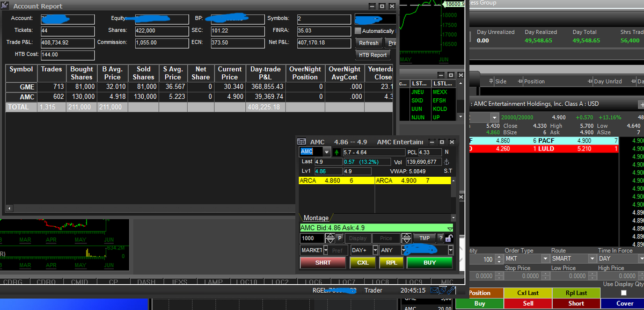644x310 pixels.
Task: Click the watchlist scroll down arrow
Action: [x=460, y=117]
